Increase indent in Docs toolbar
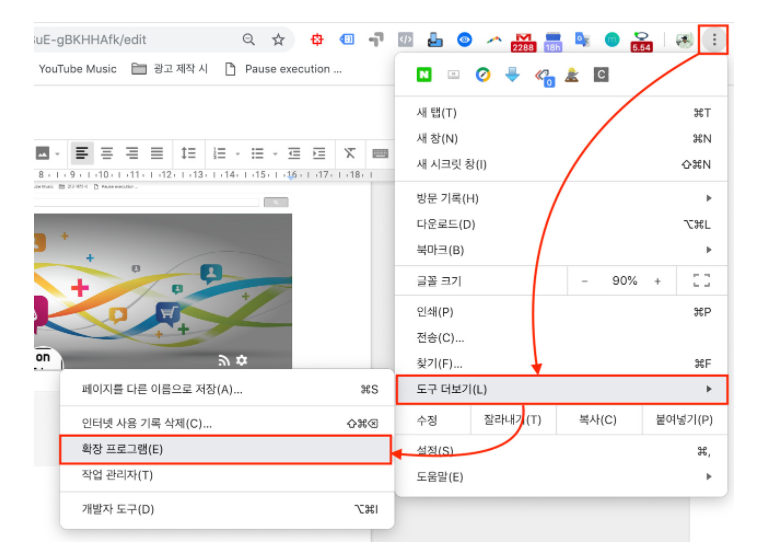 pyautogui.click(x=319, y=153)
